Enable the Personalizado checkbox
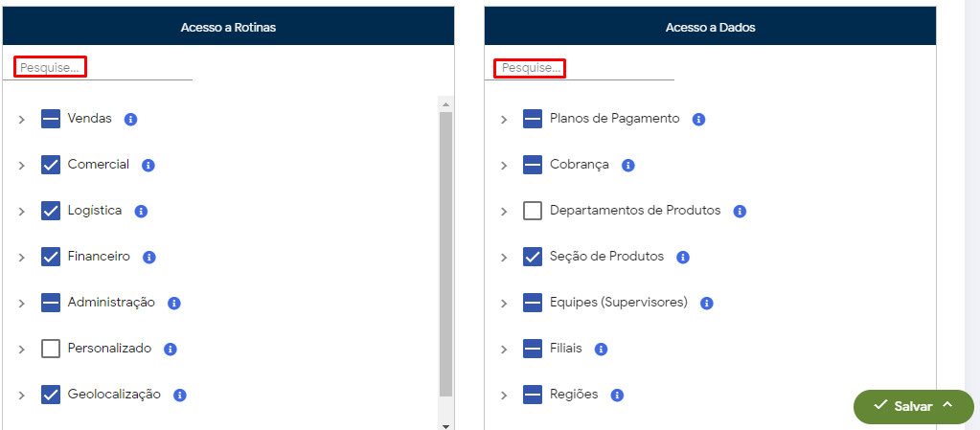This screenshot has width=980, height=430. coord(51,349)
